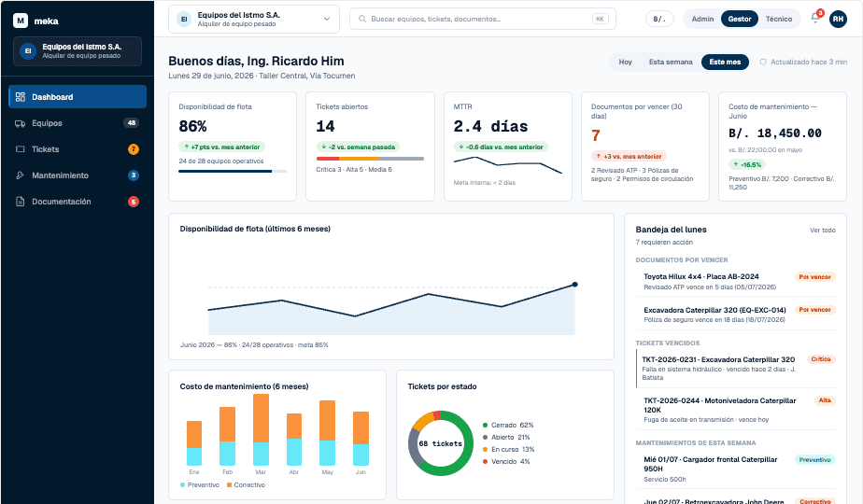Image resolution: width=863 pixels, height=504 pixels.
Task: Click the EI company avatar in header
Action: click(x=184, y=20)
